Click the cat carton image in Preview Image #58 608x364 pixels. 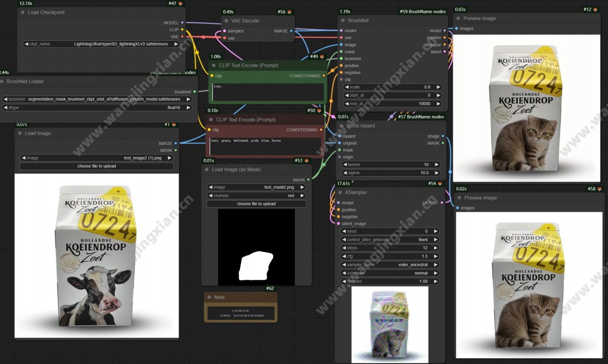529,285
